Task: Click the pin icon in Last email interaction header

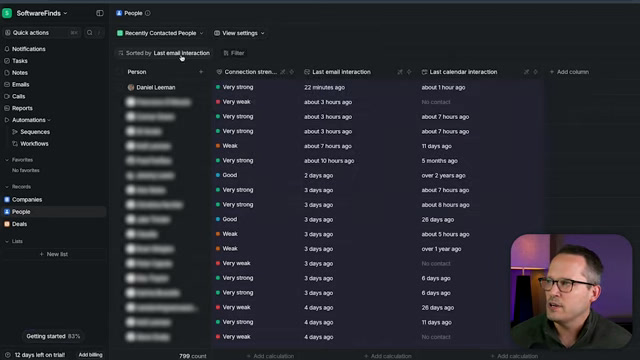Action: (400, 72)
